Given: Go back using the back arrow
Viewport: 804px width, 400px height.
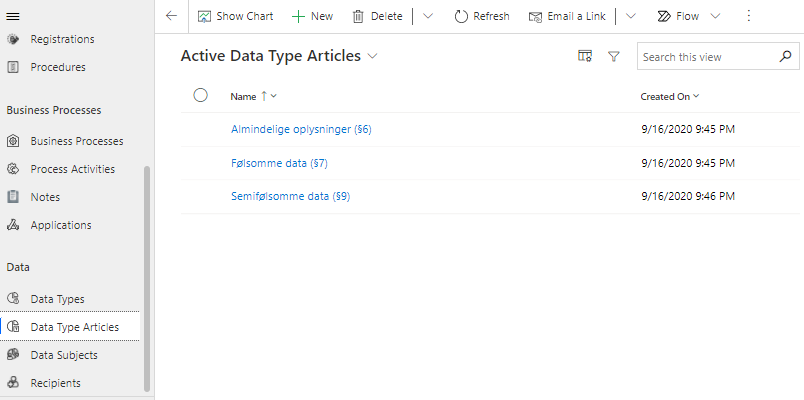Looking at the screenshot, I should pyautogui.click(x=171, y=16).
